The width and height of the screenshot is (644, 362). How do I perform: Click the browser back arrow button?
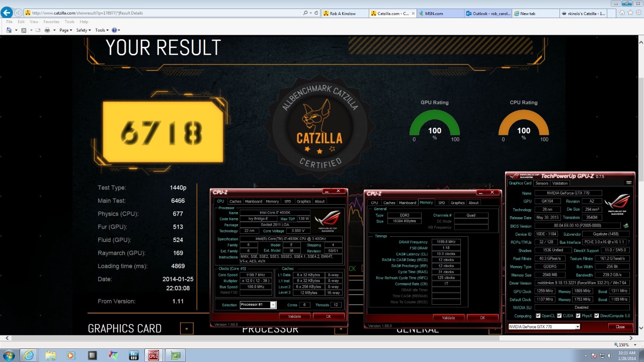7,13
